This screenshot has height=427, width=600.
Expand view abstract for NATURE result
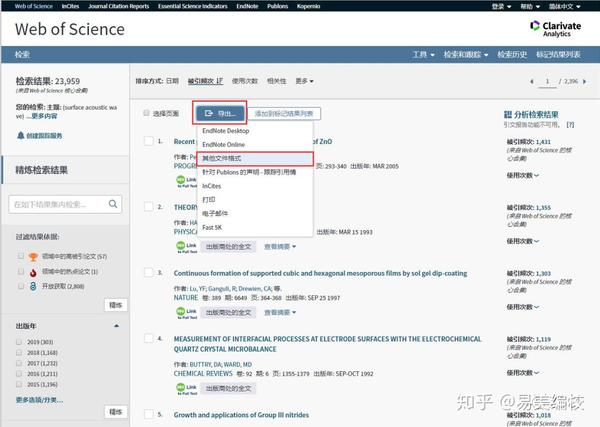[280, 313]
